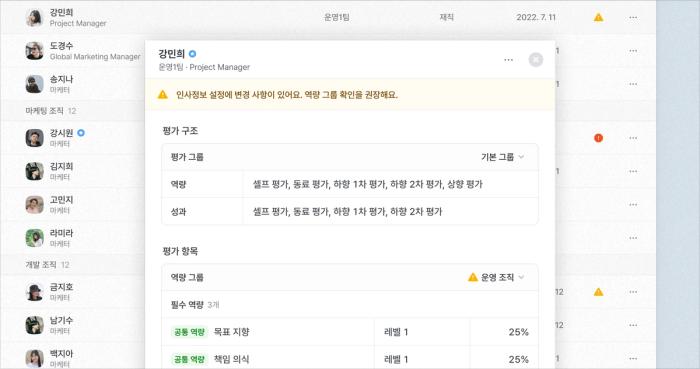Click the 마케팅 조직 group header
700x369 pixels.
point(50,111)
